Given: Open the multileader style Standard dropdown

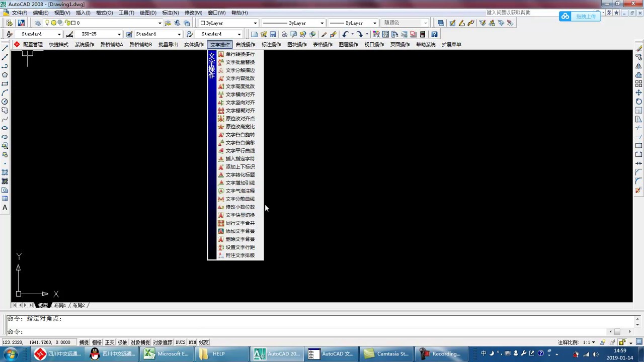Looking at the screenshot, I should (x=218, y=34).
